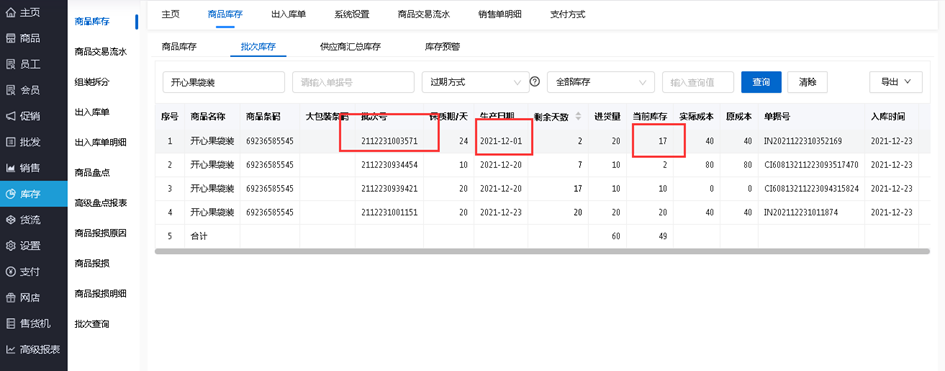Open the 会员 member sidebar icon

point(10,90)
